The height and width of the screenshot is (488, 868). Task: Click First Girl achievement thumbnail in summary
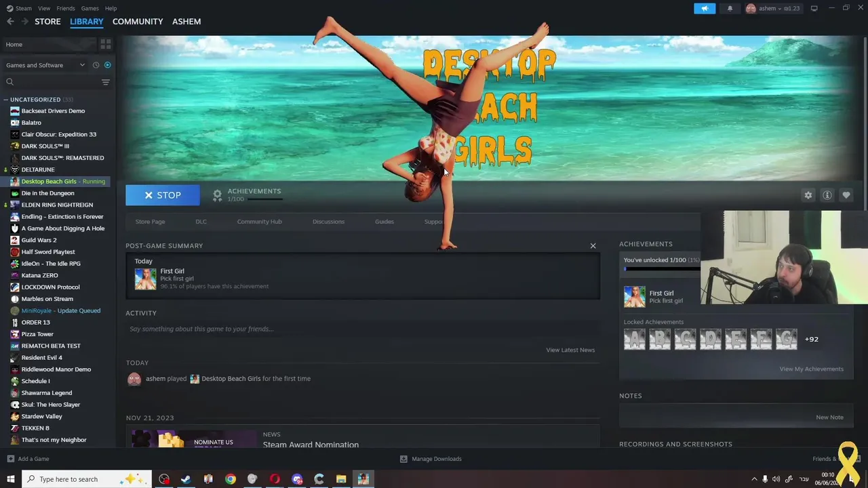coord(145,279)
